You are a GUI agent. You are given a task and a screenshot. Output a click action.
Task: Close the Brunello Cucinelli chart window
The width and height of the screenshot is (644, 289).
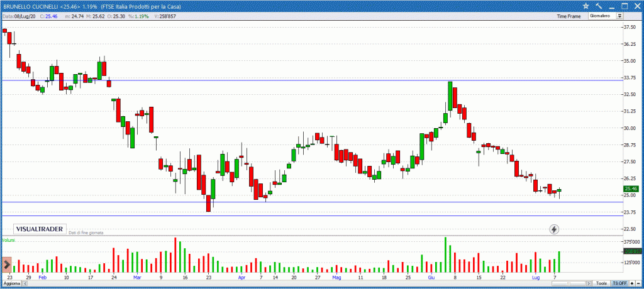(x=636, y=6)
